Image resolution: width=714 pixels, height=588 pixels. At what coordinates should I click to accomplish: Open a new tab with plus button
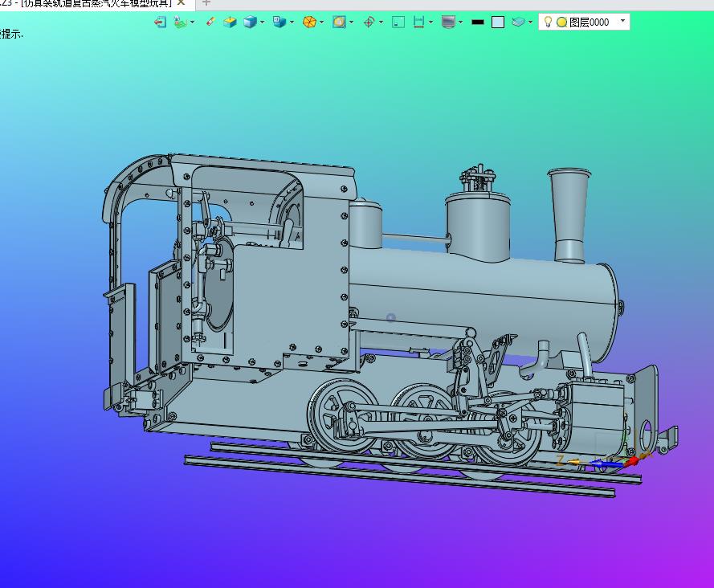coord(206,2)
